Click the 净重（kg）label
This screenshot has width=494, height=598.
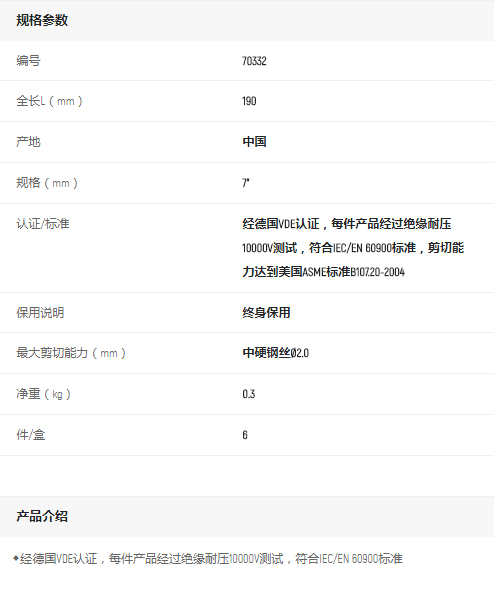tap(43, 394)
